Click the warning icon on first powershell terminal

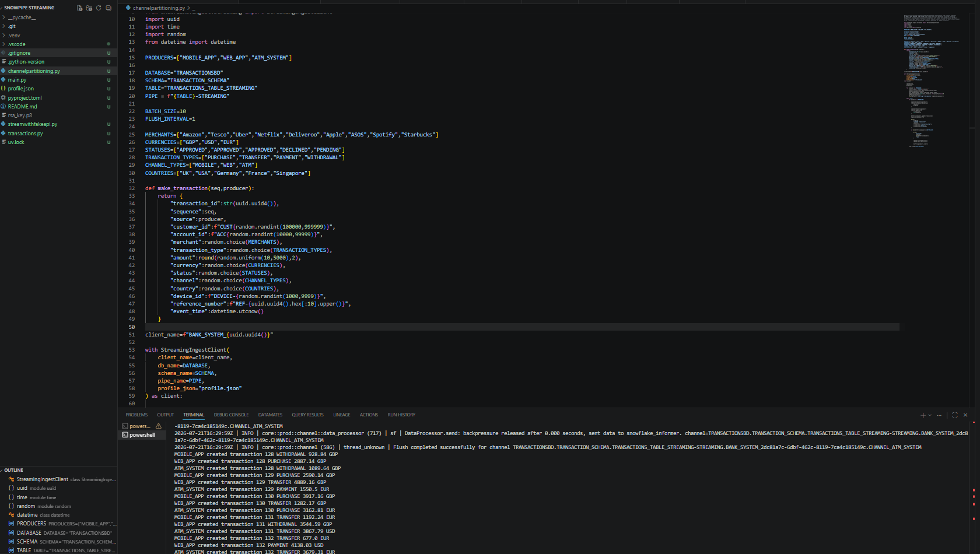coord(158,426)
